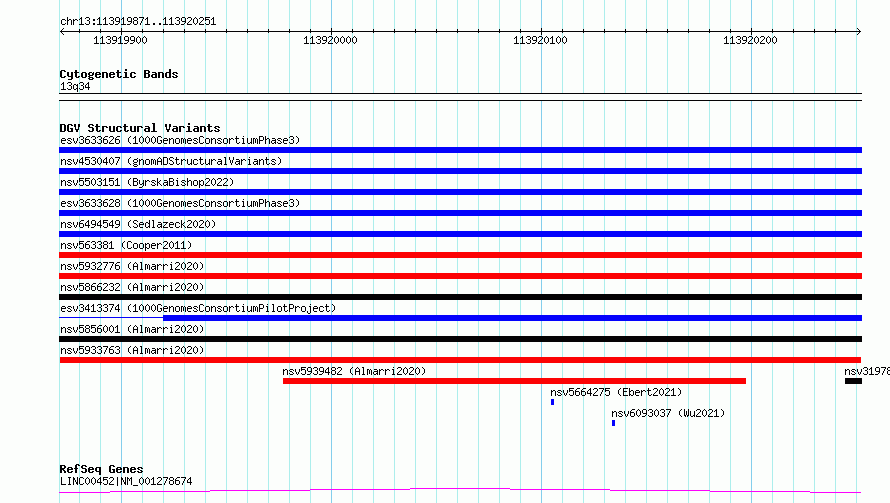
Task: Click ruler position label 113920100
Action: [x=540, y=40]
